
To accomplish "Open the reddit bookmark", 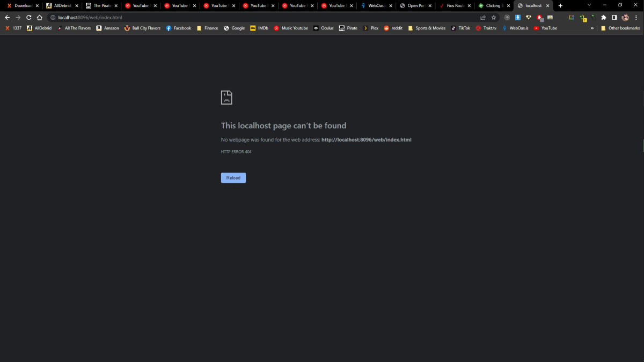I will [x=393, y=28].
